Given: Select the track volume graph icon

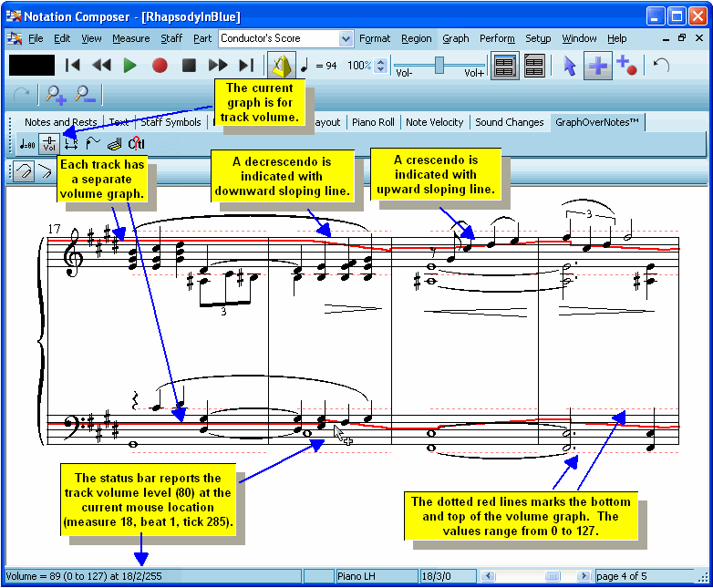Looking at the screenshot, I should coord(49,143).
